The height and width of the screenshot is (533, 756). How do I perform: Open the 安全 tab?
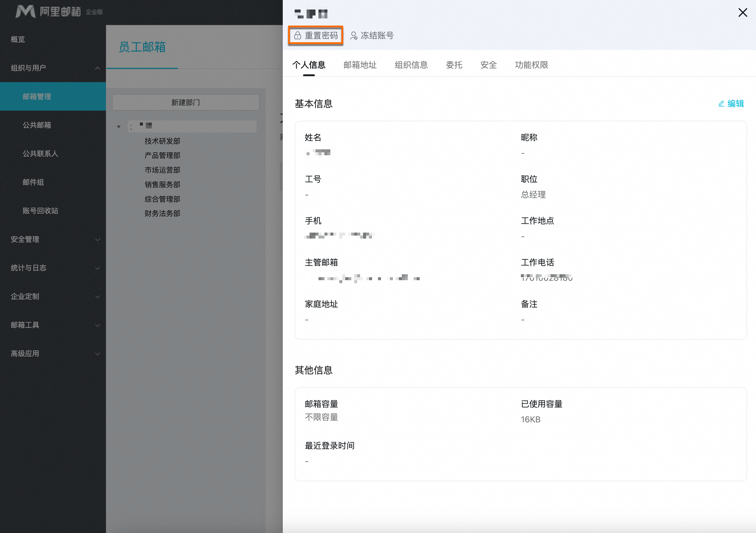[488, 65]
